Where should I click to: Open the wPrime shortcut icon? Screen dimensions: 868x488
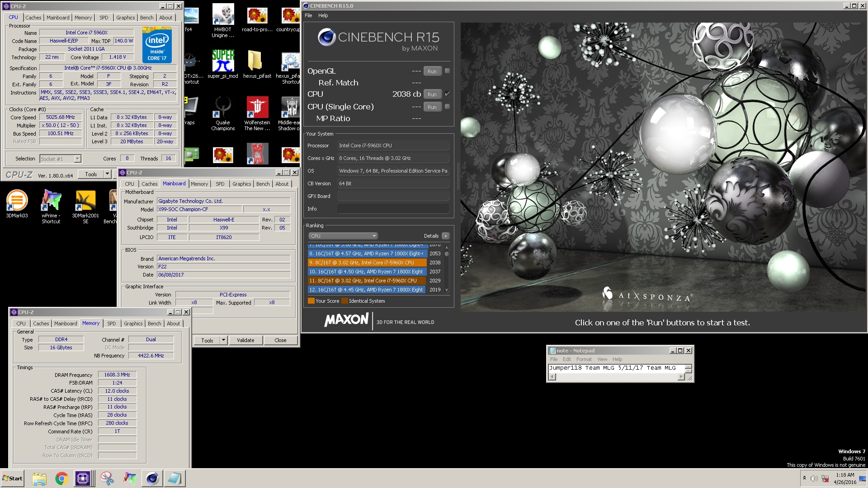pos(51,206)
